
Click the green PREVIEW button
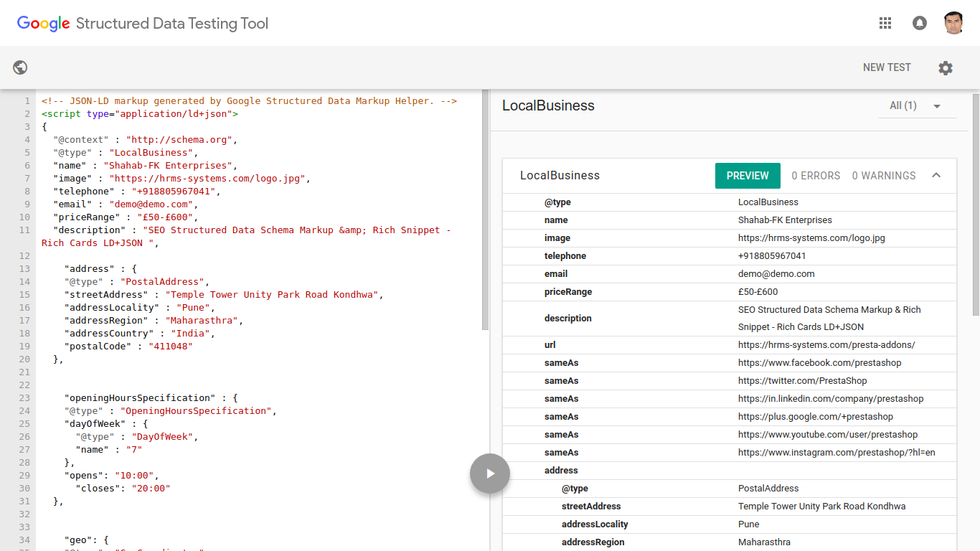(747, 176)
